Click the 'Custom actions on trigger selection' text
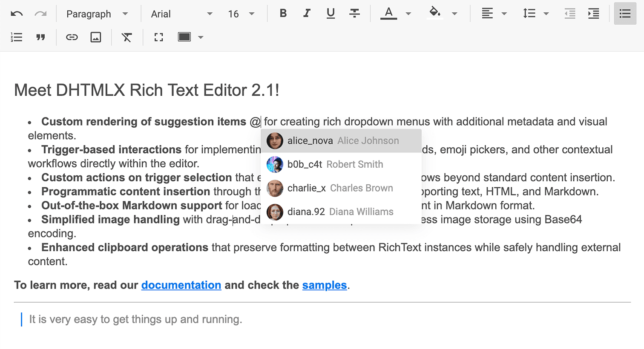This screenshot has width=644, height=349. click(x=137, y=177)
